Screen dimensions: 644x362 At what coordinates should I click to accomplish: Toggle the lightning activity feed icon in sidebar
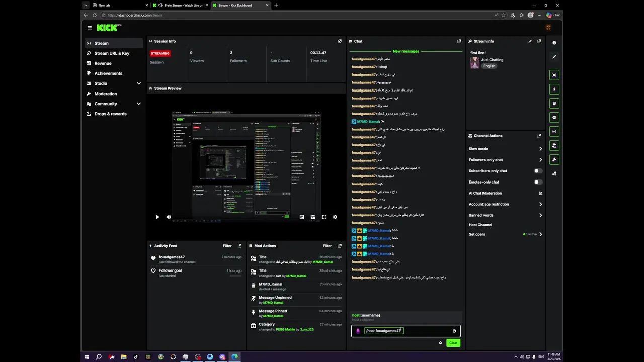(x=554, y=89)
